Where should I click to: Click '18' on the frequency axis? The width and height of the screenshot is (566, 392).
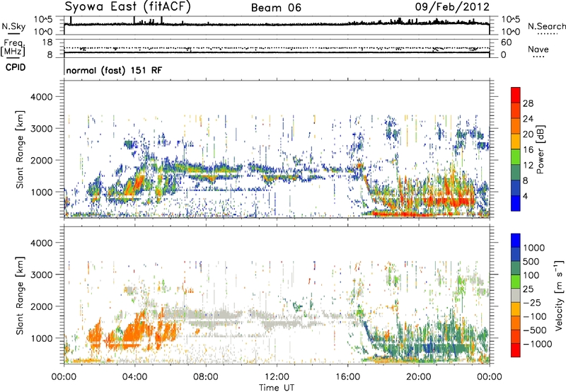pyautogui.click(x=47, y=42)
